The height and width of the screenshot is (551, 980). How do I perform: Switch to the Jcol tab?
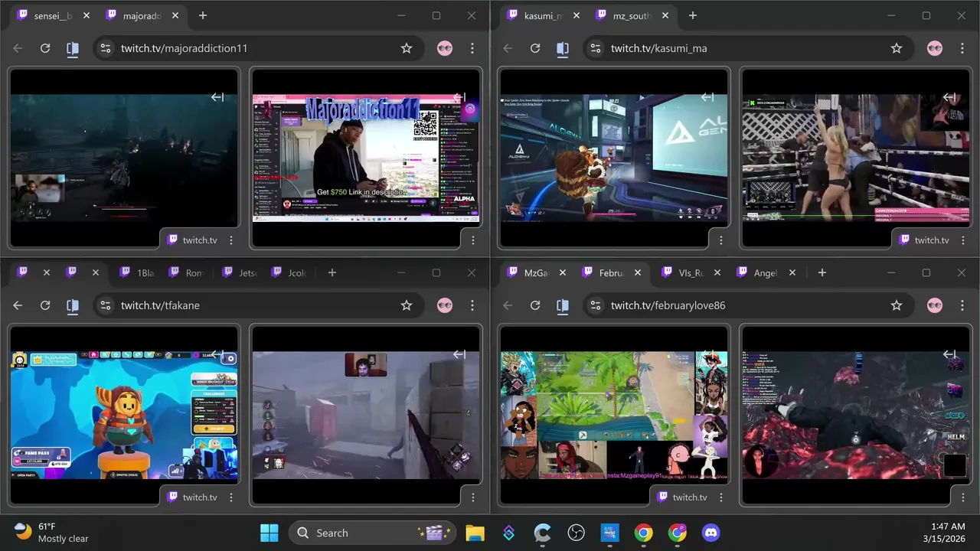coord(288,272)
